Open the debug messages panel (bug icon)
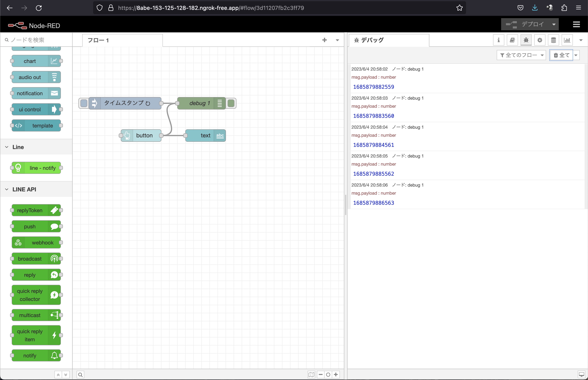The width and height of the screenshot is (588, 380). click(x=526, y=40)
